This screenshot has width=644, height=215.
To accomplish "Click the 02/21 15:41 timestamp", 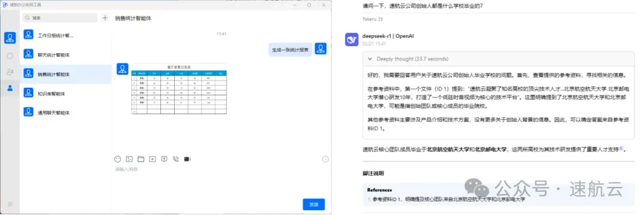I will (374, 43).
